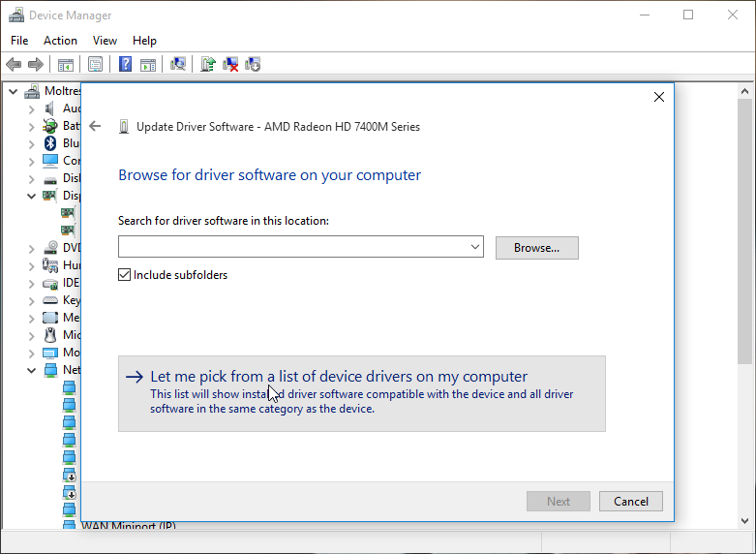This screenshot has width=756, height=554.
Task: Click the Back arrow toolbar icon
Action: tap(14, 64)
